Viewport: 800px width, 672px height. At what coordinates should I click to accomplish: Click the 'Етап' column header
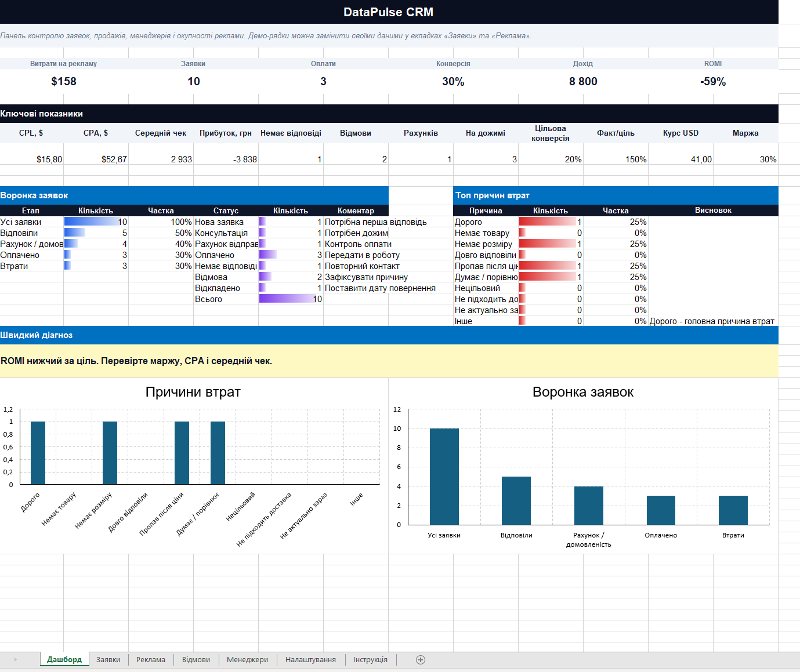point(31,210)
